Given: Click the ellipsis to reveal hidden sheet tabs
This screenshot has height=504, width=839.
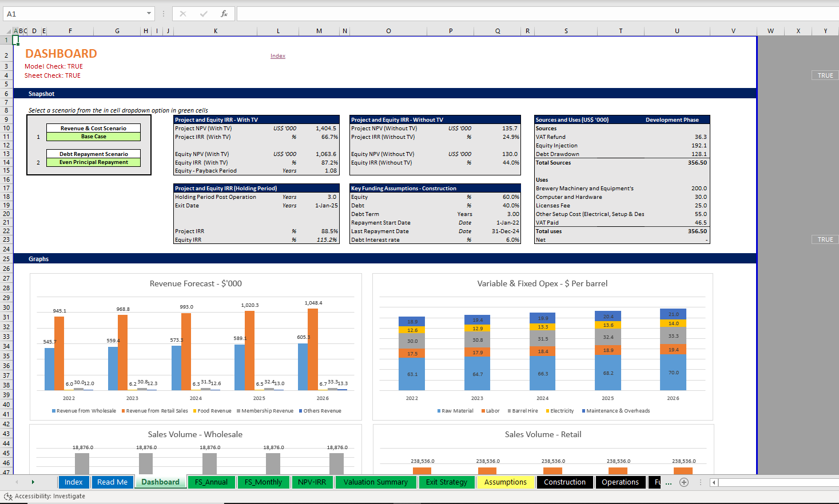Looking at the screenshot, I should click(668, 482).
